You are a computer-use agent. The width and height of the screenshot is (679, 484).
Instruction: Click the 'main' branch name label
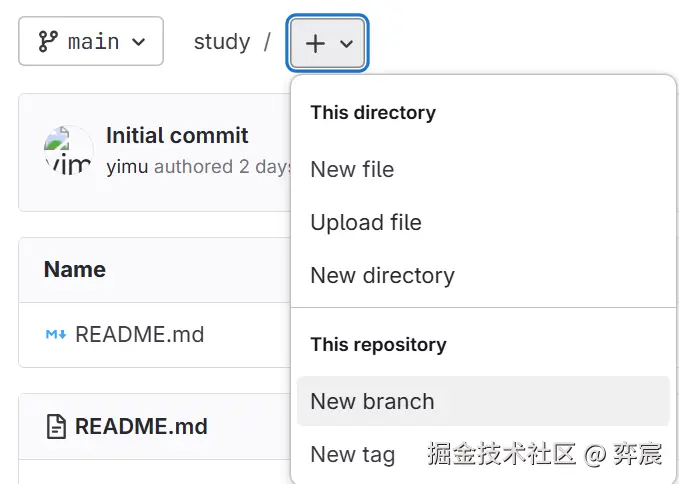[93, 42]
